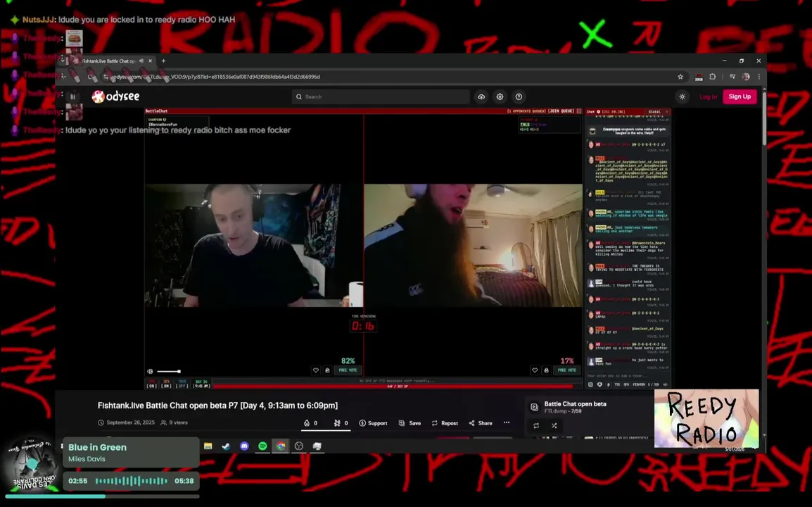Open the Chrome media control icon

point(732,77)
